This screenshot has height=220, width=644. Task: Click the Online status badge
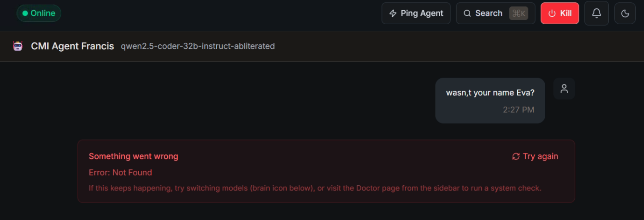(x=39, y=14)
